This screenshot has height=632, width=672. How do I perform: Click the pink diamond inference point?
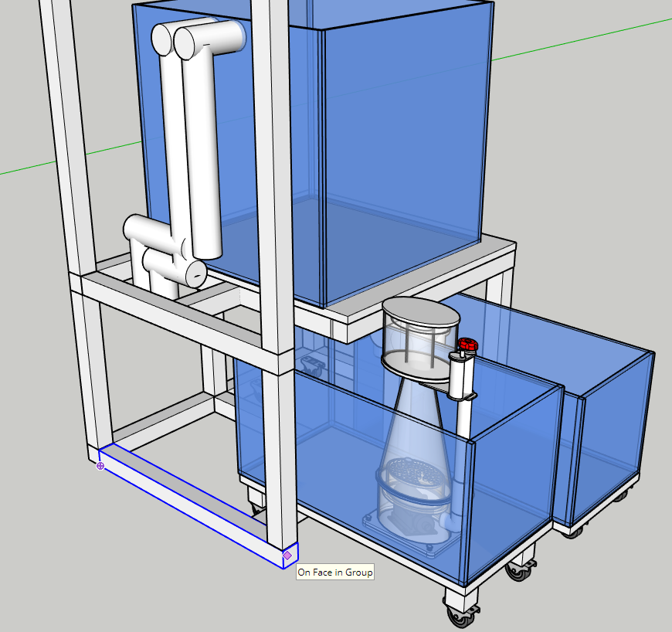tap(287, 555)
